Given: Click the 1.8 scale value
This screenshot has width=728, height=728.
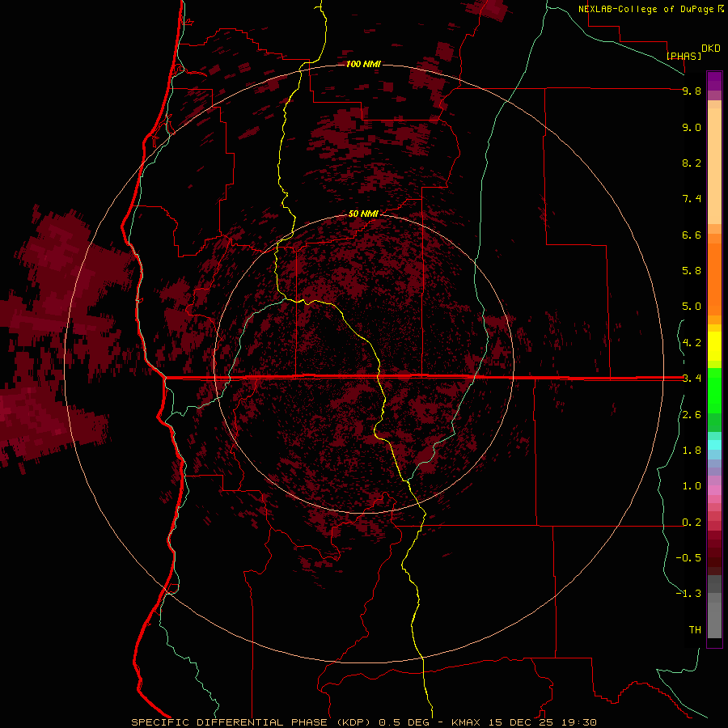Looking at the screenshot, I should click(x=692, y=451).
